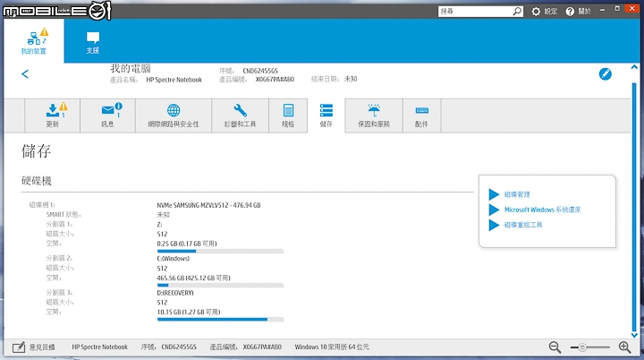Click the text C:(Windows)
This screenshot has width=644, height=360.
point(174,259)
